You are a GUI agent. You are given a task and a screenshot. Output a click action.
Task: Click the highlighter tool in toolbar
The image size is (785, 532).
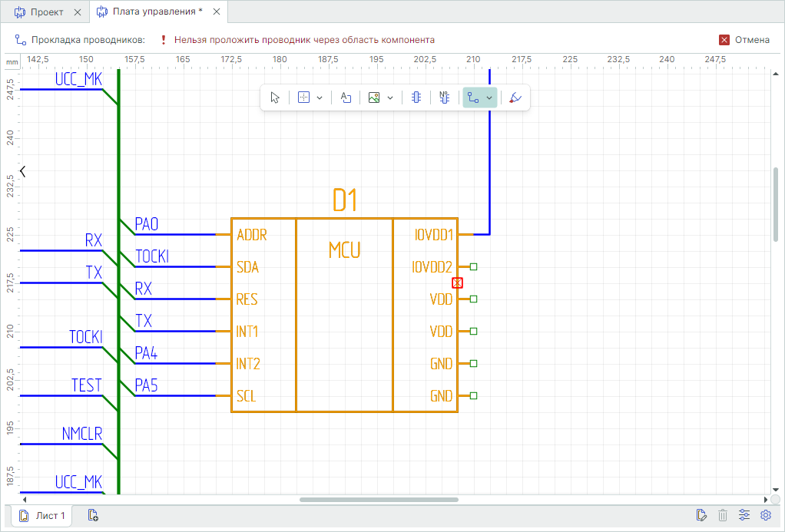coord(515,97)
